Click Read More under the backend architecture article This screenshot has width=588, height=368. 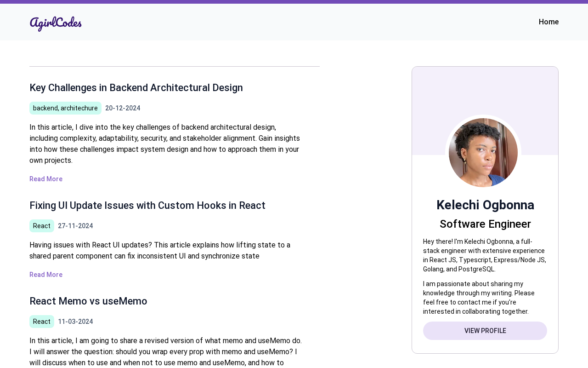pos(46,179)
